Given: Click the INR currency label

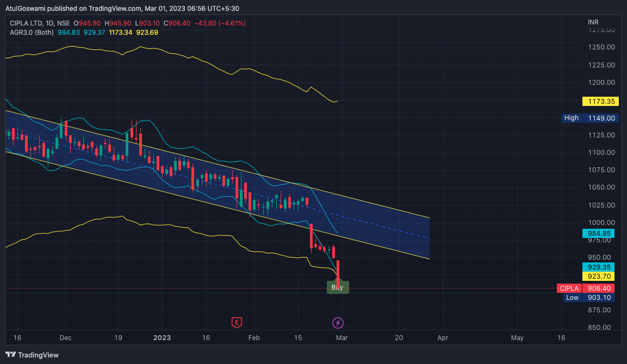Looking at the screenshot, I should coord(593,22).
